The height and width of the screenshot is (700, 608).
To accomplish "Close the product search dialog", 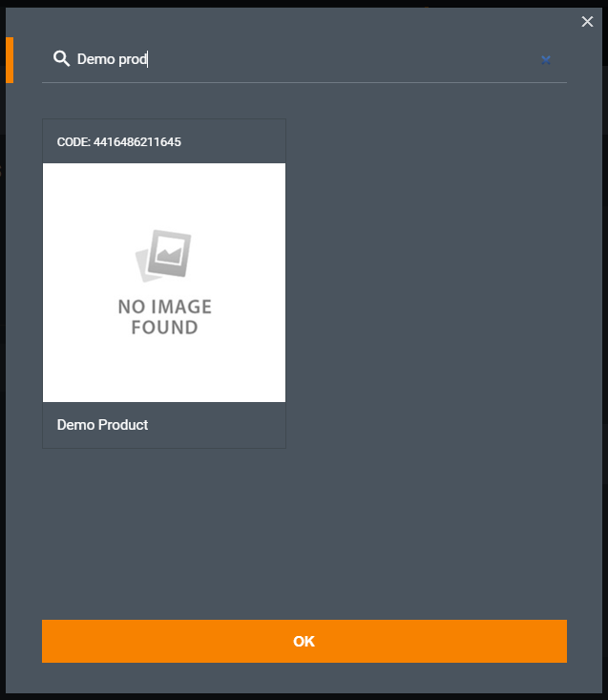I will tap(587, 21).
